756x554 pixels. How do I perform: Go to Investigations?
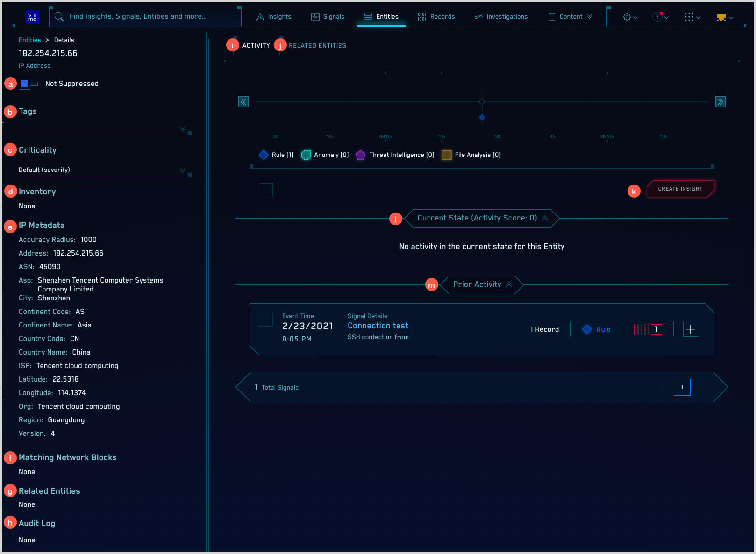(501, 16)
